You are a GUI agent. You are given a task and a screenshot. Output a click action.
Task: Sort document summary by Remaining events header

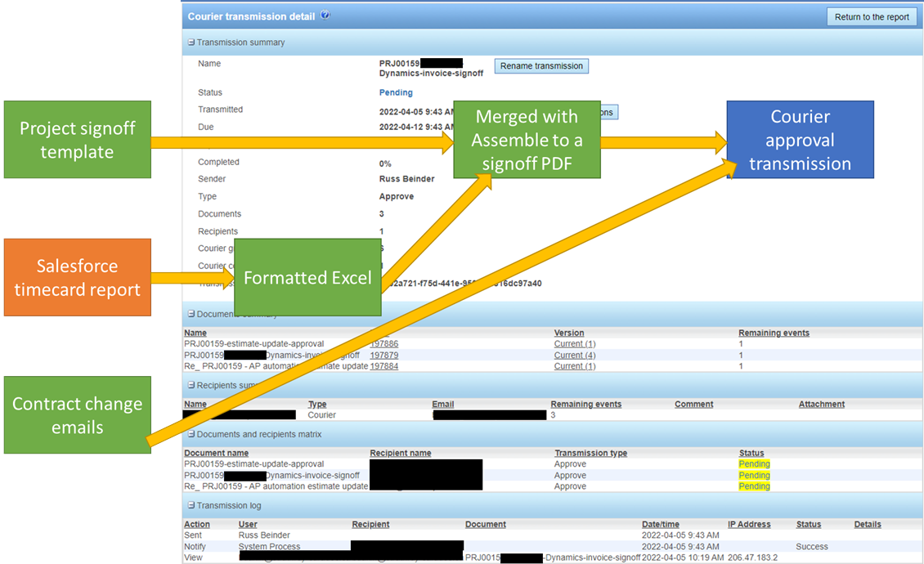(774, 333)
